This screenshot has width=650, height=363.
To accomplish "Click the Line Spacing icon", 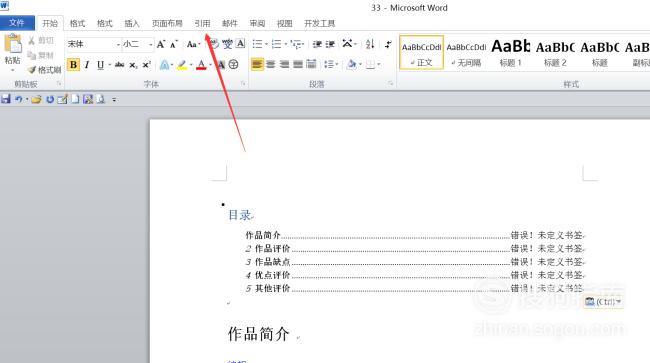I will tap(329, 64).
